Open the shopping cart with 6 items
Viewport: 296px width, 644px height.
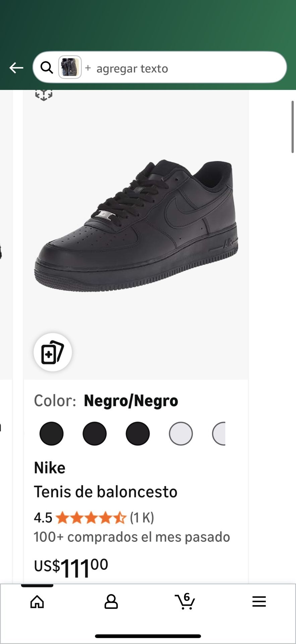pos(185,602)
